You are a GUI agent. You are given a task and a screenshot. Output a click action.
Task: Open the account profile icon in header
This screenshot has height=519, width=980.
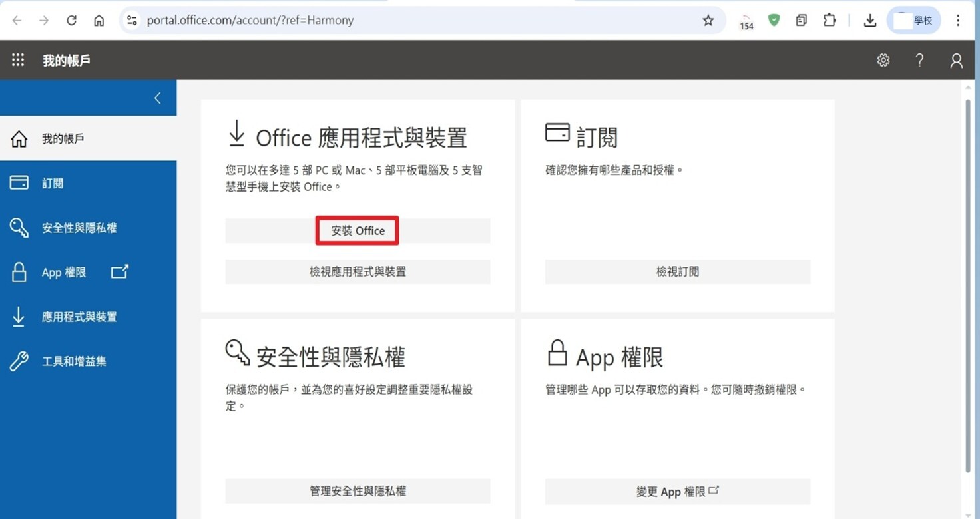[x=956, y=61]
